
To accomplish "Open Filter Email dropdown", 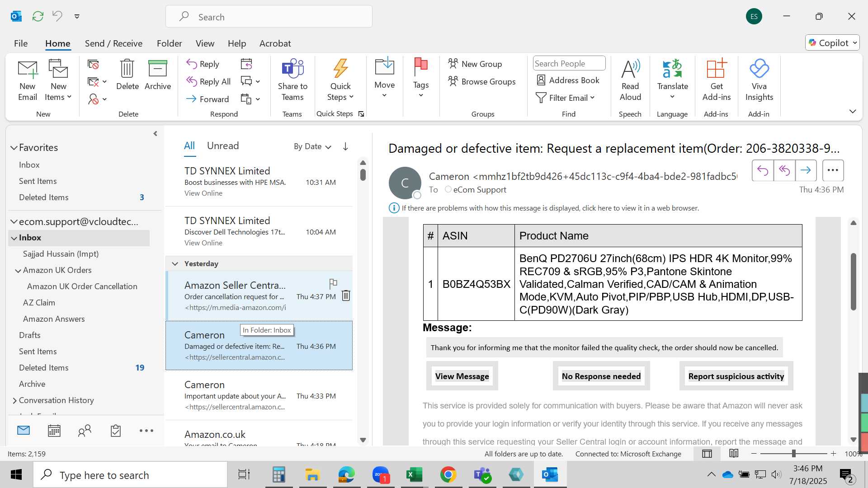I will coord(565,98).
